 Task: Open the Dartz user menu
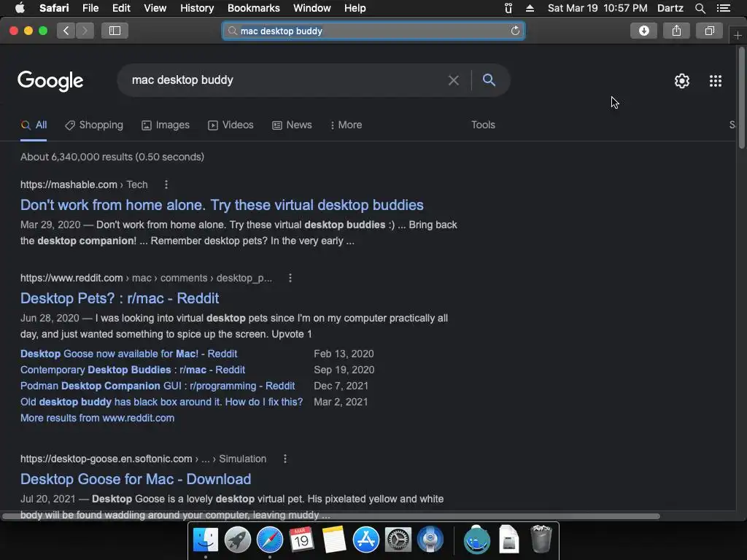(670, 8)
